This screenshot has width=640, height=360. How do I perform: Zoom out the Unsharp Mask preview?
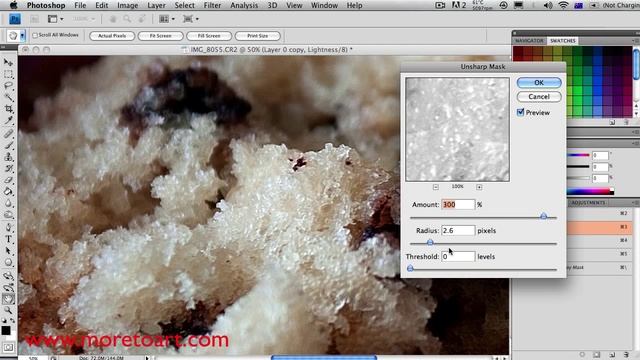tap(436, 187)
